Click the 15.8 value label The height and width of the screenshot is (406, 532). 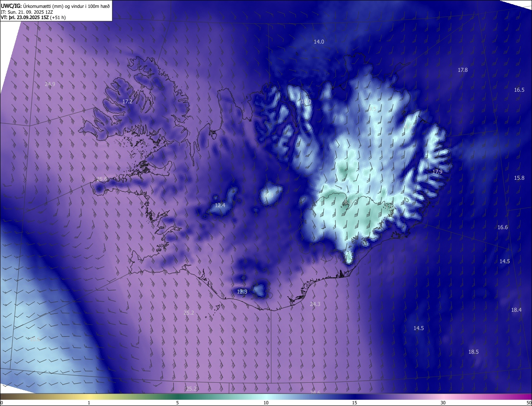click(519, 178)
